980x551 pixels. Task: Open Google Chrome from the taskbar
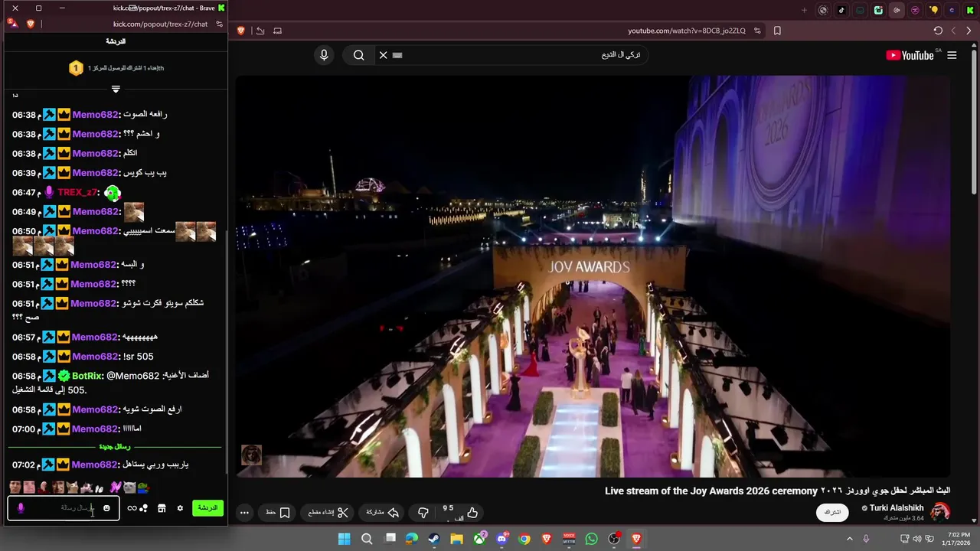524,539
